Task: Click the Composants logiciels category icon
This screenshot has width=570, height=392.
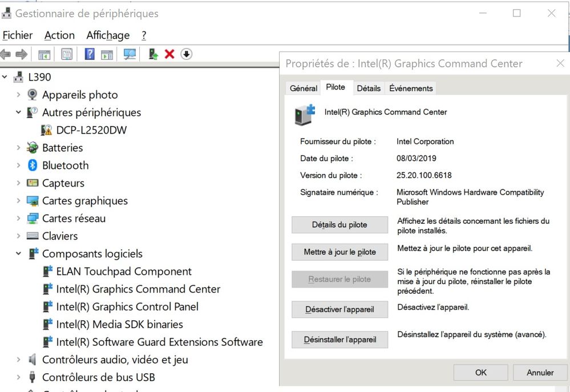Action: 33,253
